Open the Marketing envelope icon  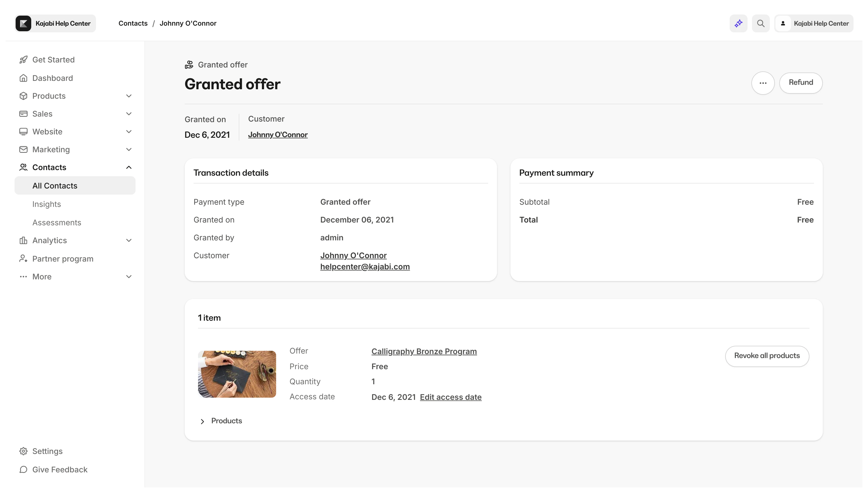coord(23,149)
